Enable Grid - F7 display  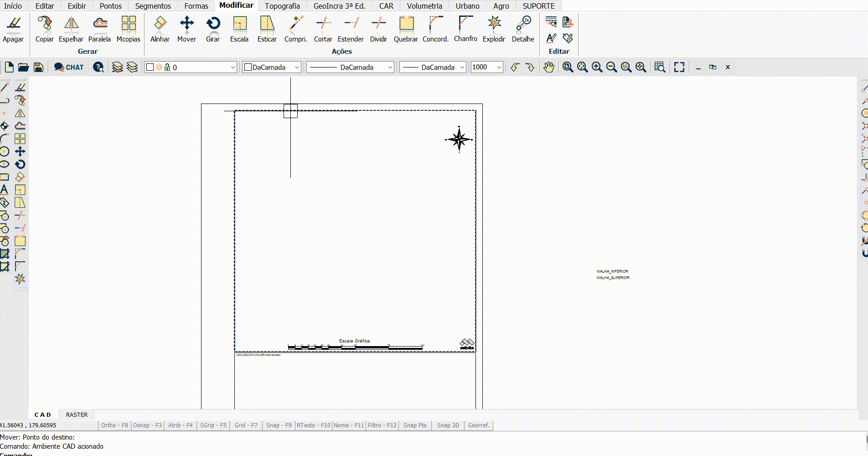coord(246,425)
